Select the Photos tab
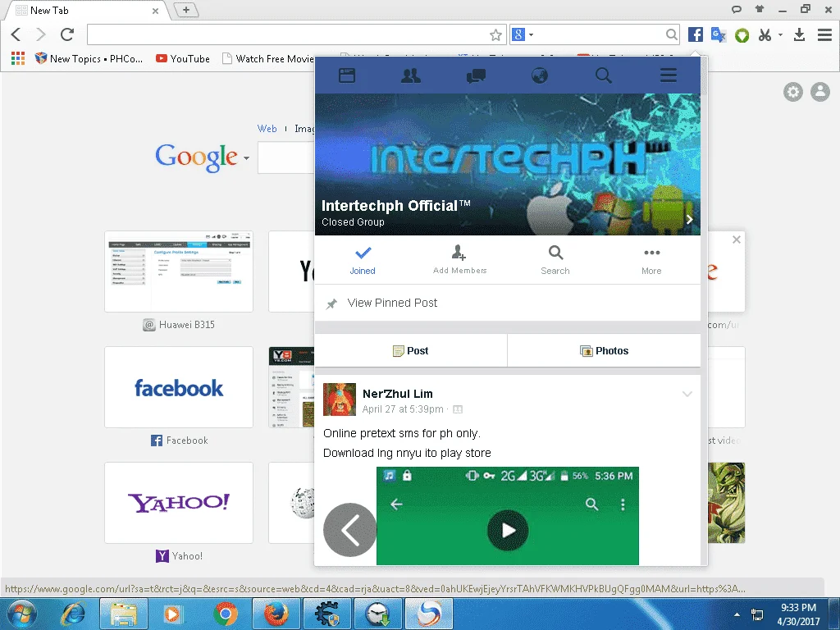This screenshot has width=840, height=630. [605, 351]
